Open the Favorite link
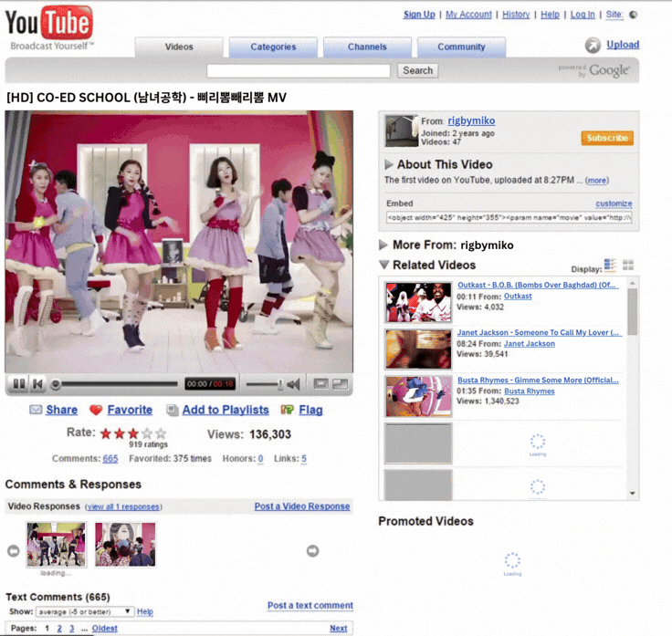Image resolution: width=672 pixels, height=636 pixels. tap(130, 410)
